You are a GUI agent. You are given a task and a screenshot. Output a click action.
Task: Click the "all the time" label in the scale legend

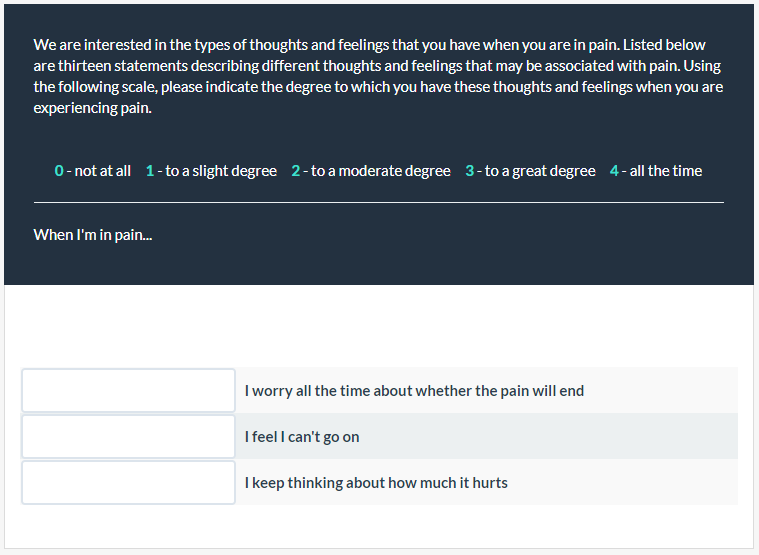pos(666,171)
